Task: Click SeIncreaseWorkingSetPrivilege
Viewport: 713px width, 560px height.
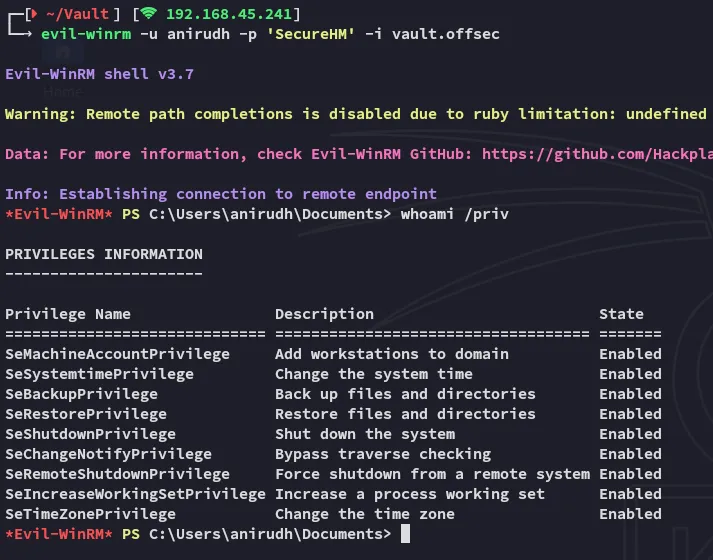Action: [136, 494]
